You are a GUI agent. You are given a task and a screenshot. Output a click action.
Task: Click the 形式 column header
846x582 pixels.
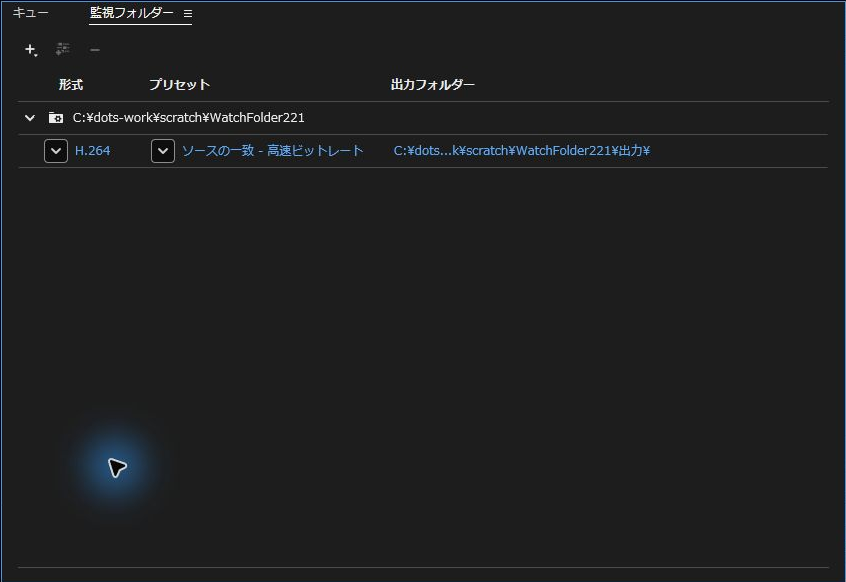click(71, 85)
